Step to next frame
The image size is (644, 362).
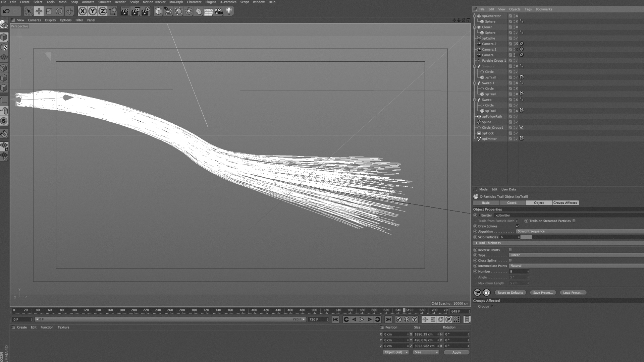point(370,319)
